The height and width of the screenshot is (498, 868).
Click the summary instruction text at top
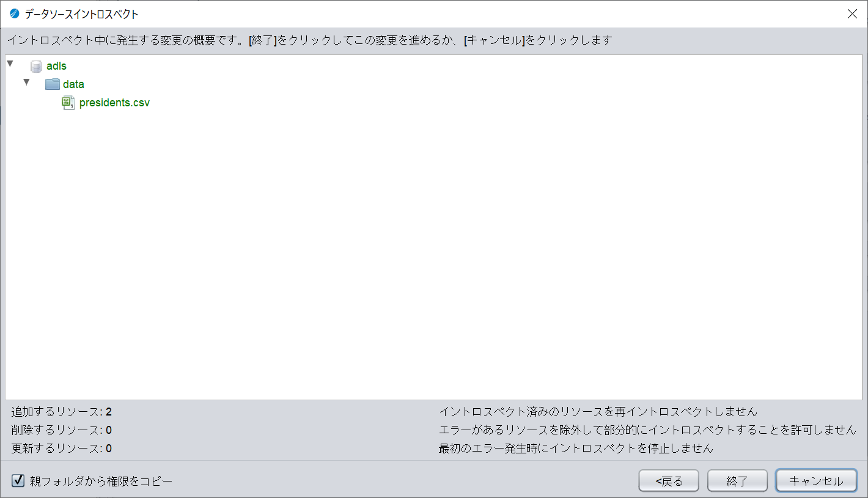(x=309, y=40)
